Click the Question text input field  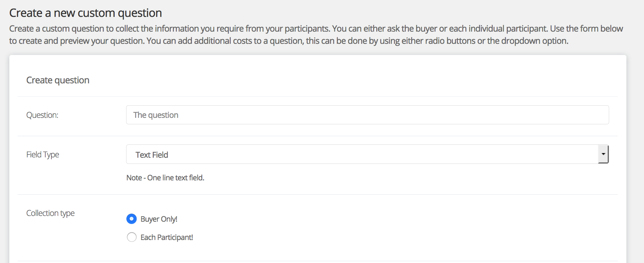(x=367, y=115)
